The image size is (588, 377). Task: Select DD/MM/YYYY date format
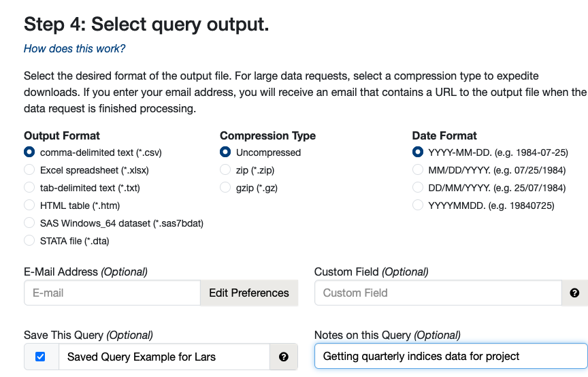(418, 188)
